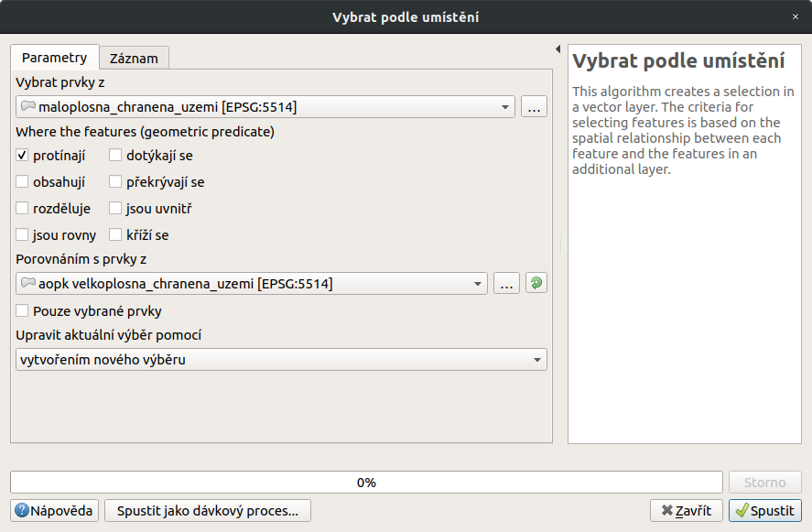Switch to the Záznam tab

click(134, 58)
